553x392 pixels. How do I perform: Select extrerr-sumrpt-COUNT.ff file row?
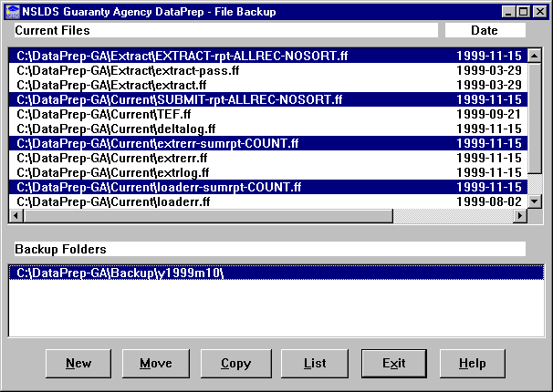tap(268, 143)
